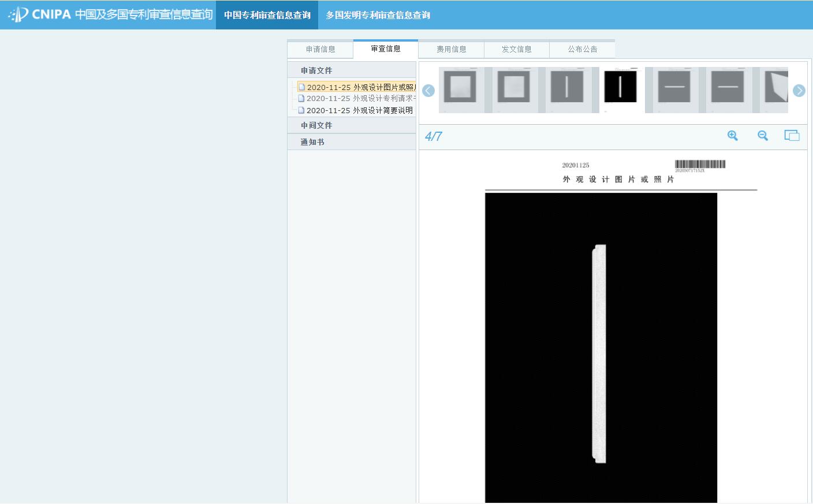Expand the 中间文件 section
The image size is (813, 504).
(316, 125)
